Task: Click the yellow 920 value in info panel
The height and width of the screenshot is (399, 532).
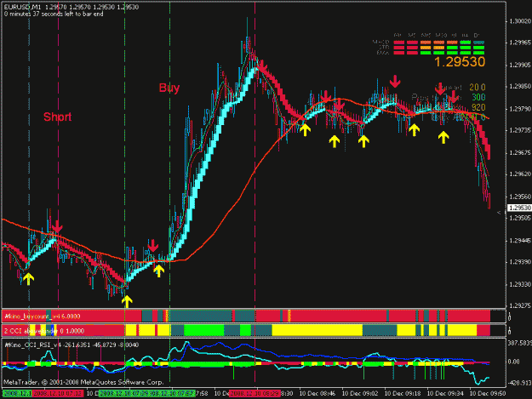Action: tap(478, 108)
